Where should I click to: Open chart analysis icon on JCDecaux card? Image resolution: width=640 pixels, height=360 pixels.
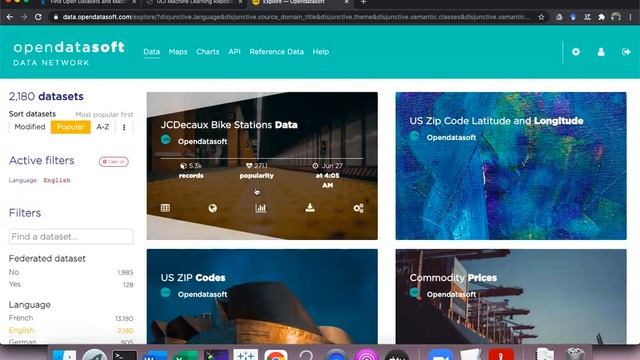tap(260, 208)
